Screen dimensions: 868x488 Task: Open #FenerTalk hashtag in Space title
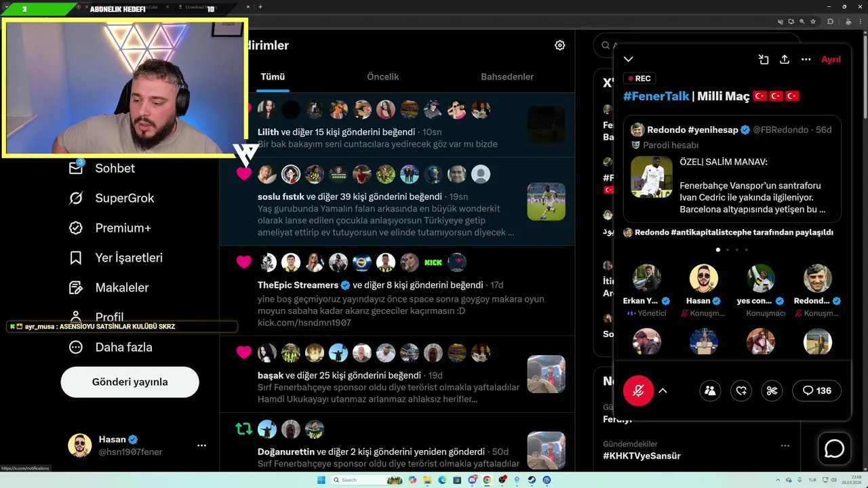tap(656, 96)
